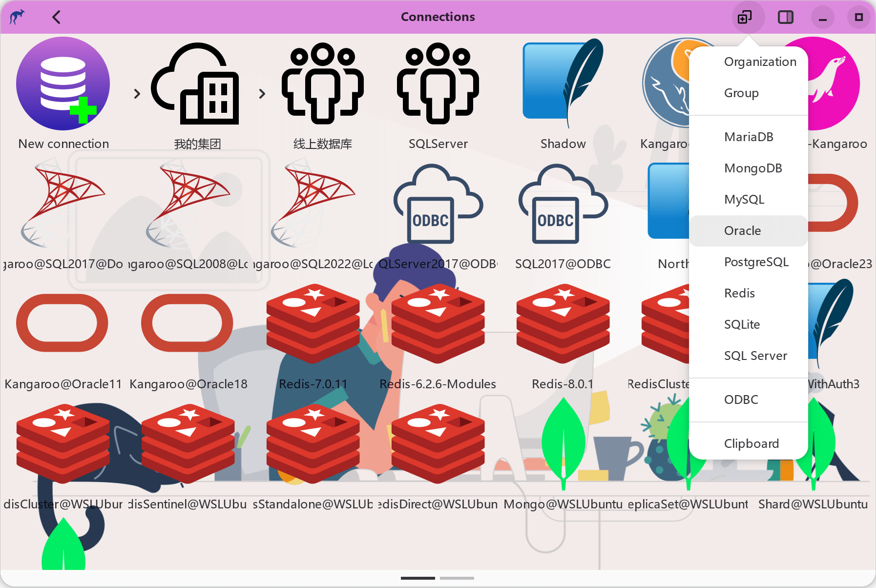Click the chevron after 我的集团 breadcrumb
Image resolution: width=876 pixels, height=588 pixels.
[x=262, y=93]
